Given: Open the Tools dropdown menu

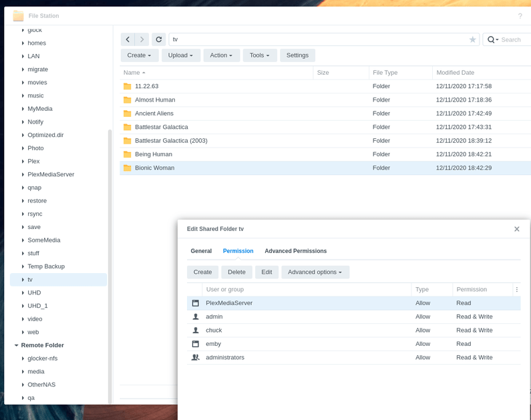Looking at the screenshot, I should [x=259, y=55].
